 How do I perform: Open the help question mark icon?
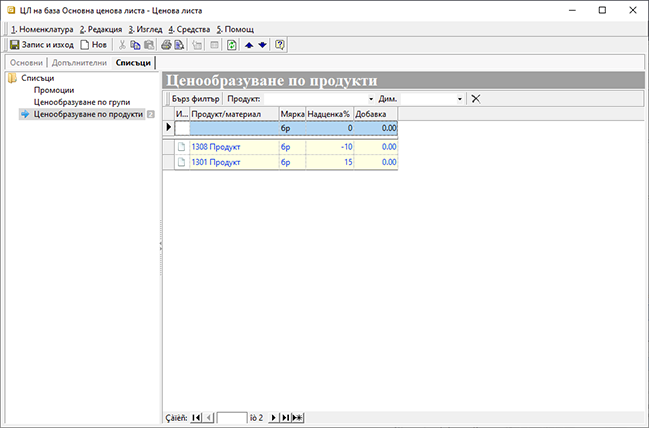click(x=279, y=45)
